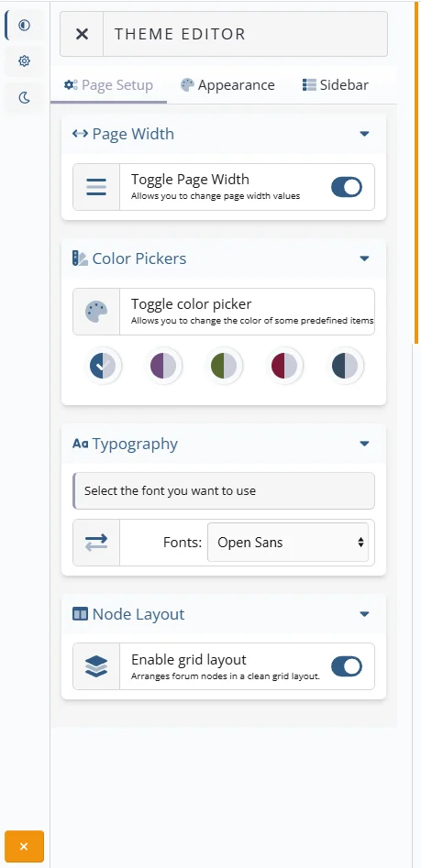
Task: Collapse the Typography section arrow
Action: click(x=364, y=444)
